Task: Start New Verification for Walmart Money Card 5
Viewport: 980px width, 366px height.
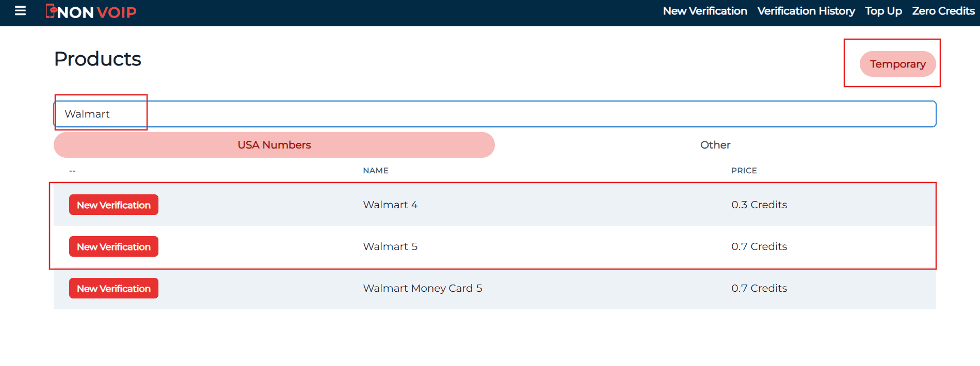Action: (x=114, y=288)
